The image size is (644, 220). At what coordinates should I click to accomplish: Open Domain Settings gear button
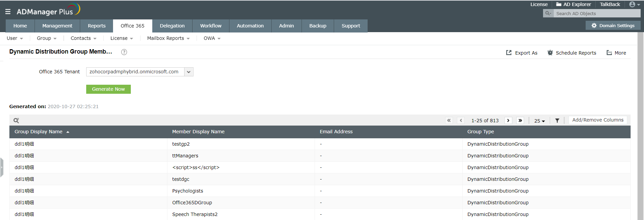613,25
